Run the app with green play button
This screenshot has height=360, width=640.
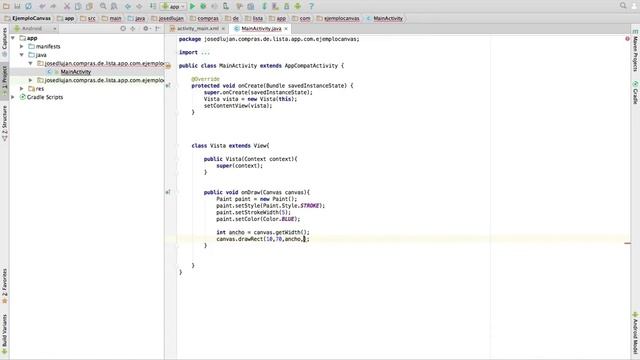pos(193,6)
